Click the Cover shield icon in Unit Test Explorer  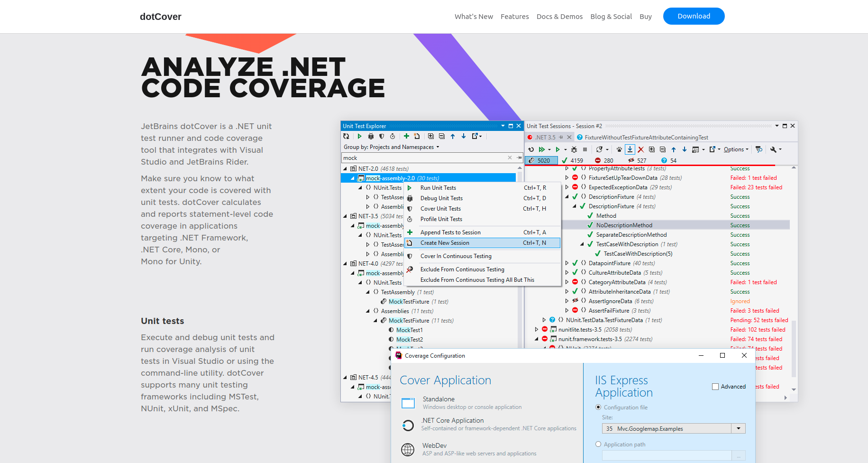coord(382,136)
